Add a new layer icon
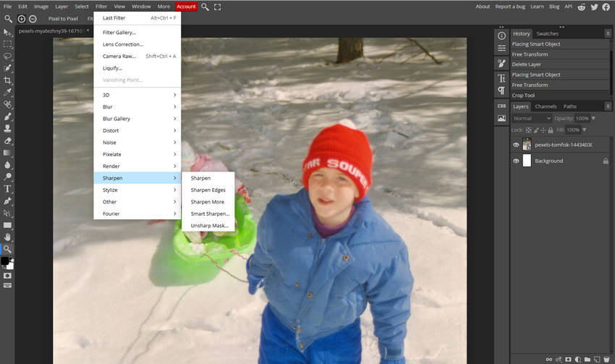 pyautogui.click(x=597, y=359)
